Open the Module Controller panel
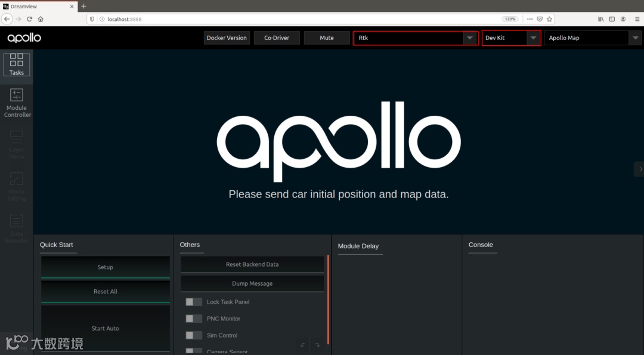 tap(17, 103)
